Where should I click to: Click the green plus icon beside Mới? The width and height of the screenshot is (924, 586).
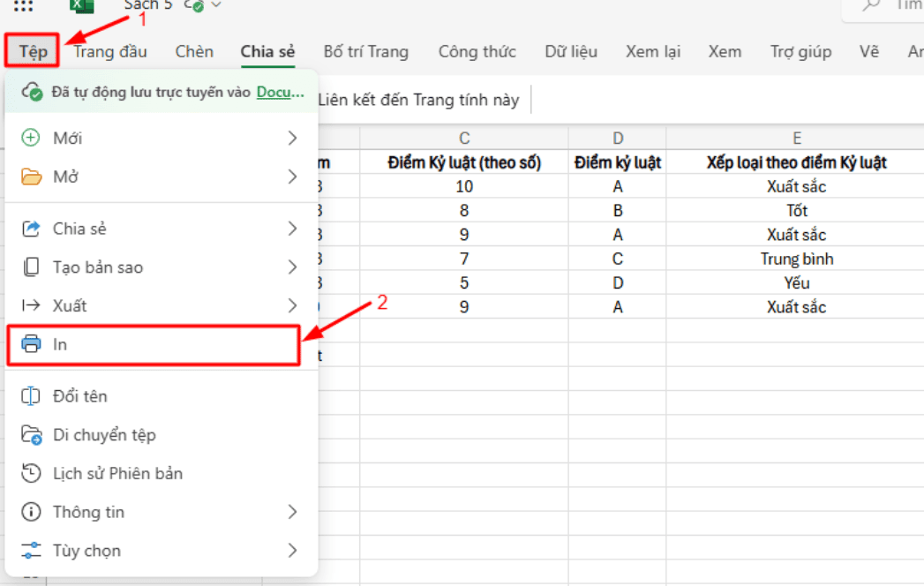click(31, 138)
